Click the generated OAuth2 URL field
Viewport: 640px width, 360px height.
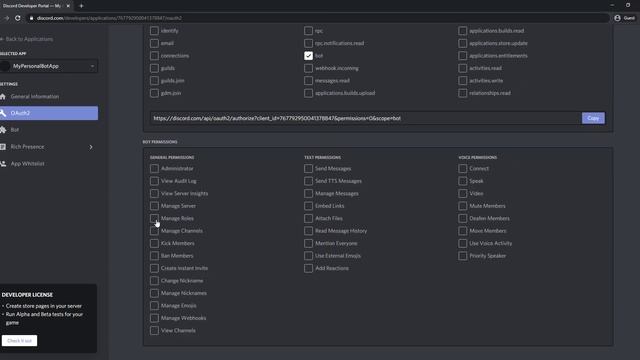(x=365, y=118)
